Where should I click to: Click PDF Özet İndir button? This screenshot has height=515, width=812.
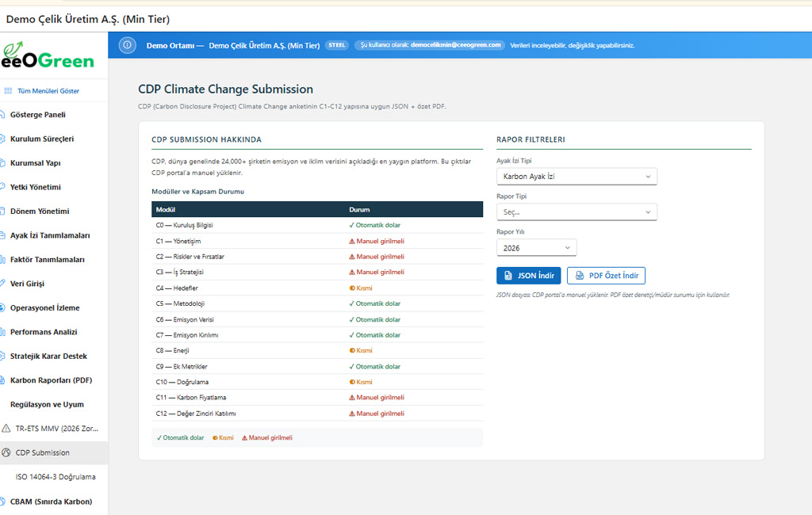[x=606, y=276]
